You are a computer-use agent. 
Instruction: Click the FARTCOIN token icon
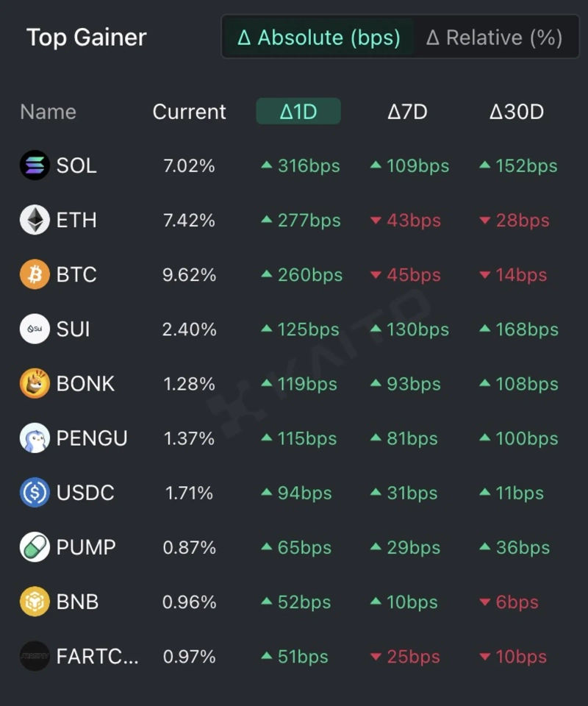35,656
